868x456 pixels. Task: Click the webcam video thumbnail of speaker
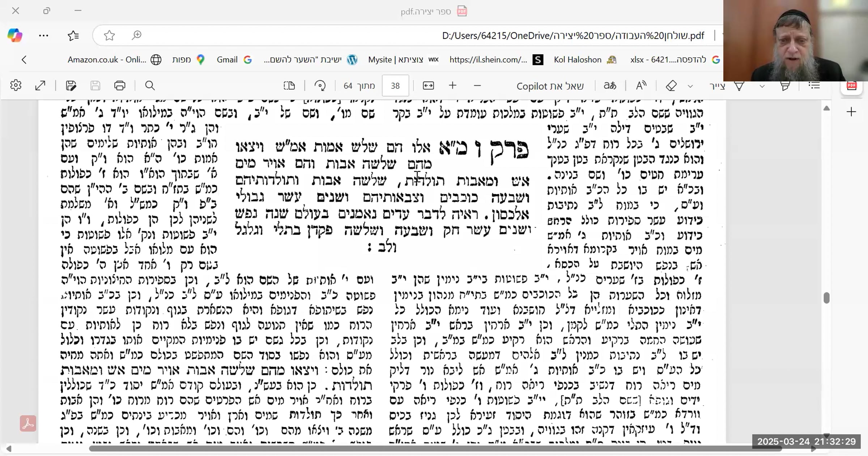796,41
